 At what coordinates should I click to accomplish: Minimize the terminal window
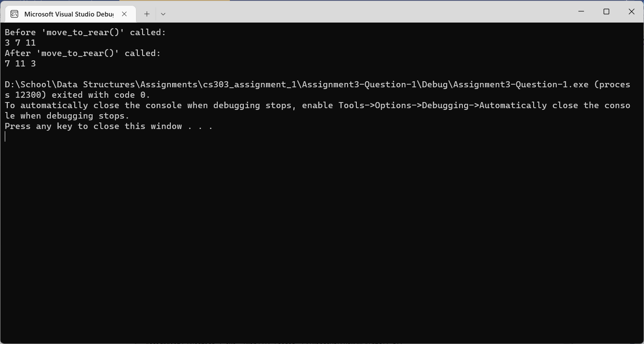pos(581,12)
